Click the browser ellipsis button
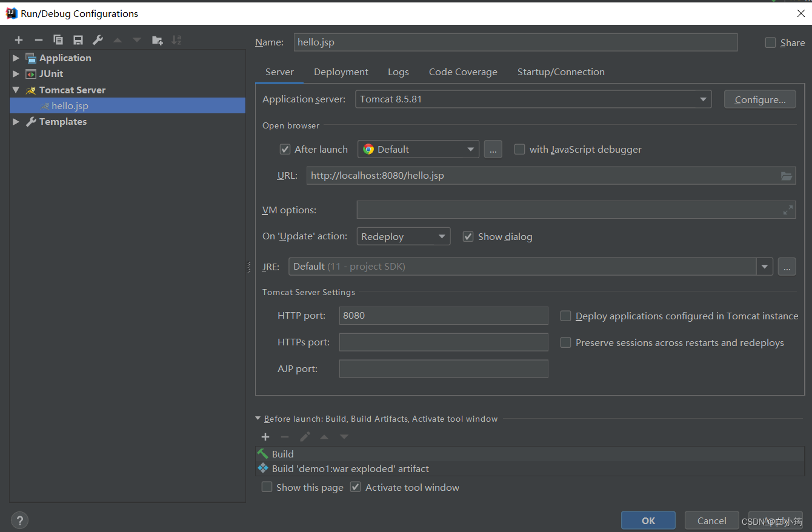The image size is (812, 532). point(493,149)
